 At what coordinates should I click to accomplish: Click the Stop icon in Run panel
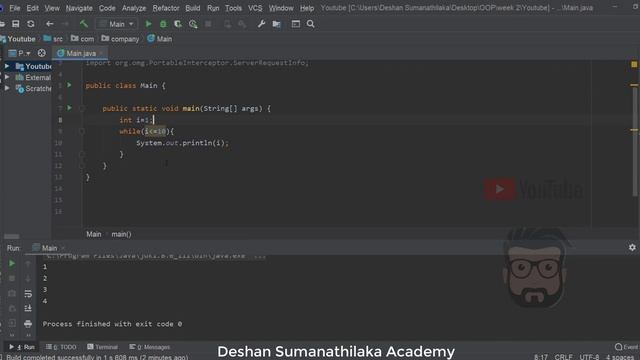[12, 278]
